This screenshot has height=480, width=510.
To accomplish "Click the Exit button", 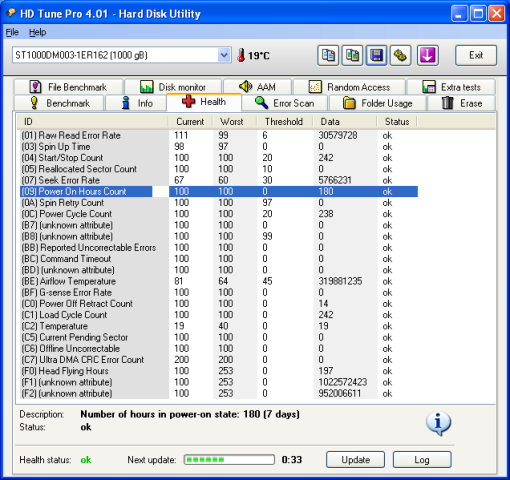I will point(476,55).
